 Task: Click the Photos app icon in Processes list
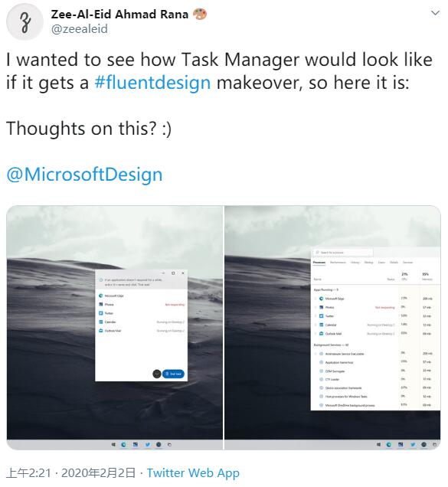321,307
